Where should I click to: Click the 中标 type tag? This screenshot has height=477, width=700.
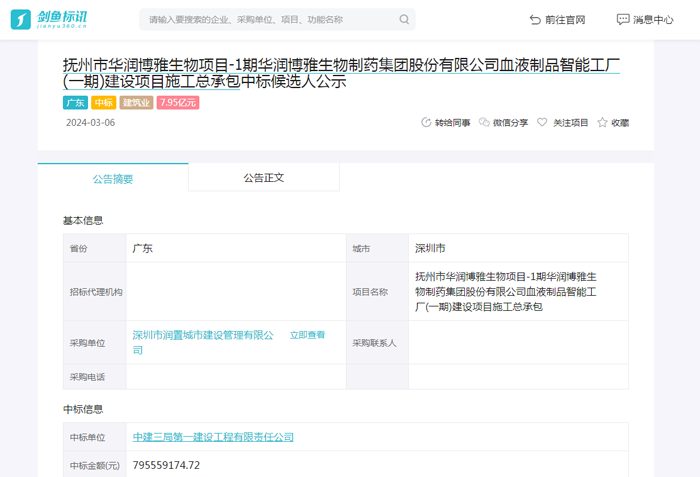(104, 103)
